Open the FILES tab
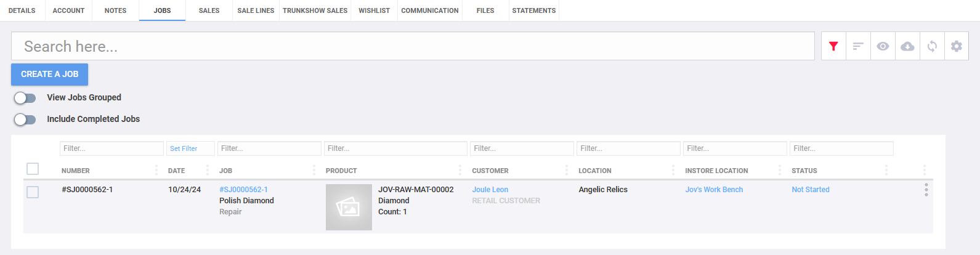980x255 pixels. (485, 10)
